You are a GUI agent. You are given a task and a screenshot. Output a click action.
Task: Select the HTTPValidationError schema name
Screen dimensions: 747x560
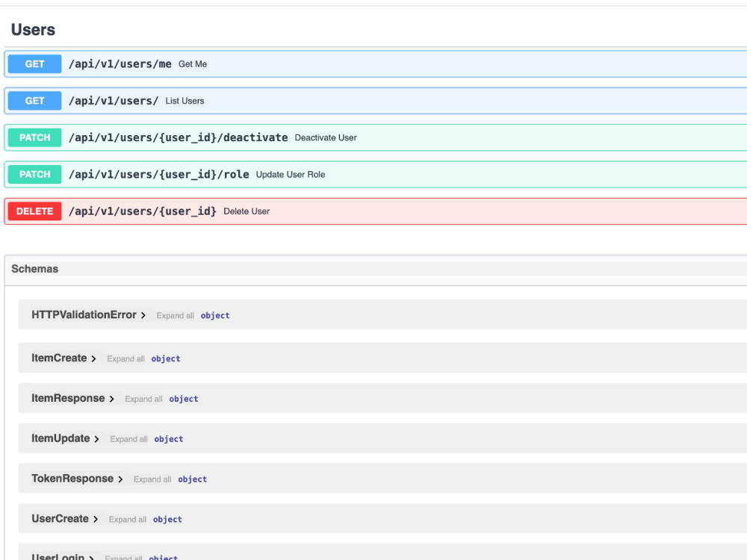(x=84, y=315)
